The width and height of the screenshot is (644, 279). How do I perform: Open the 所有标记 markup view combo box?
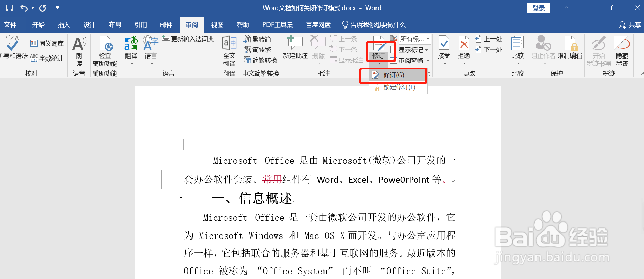click(x=415, y=39)
